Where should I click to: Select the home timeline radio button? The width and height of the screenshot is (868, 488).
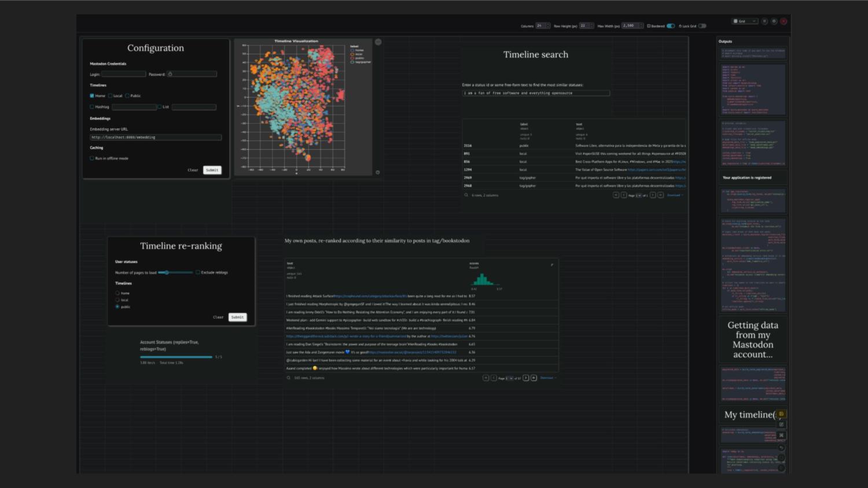tap(117, 293)
